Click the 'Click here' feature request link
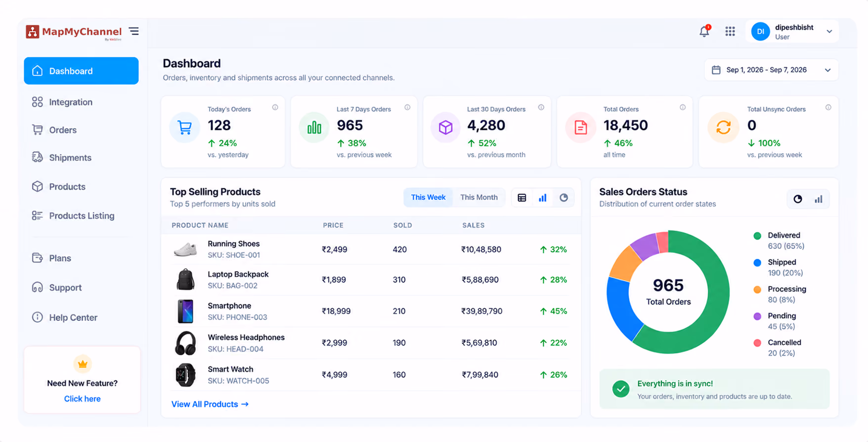This screenshot has width=868, height=442. [82, 399]
